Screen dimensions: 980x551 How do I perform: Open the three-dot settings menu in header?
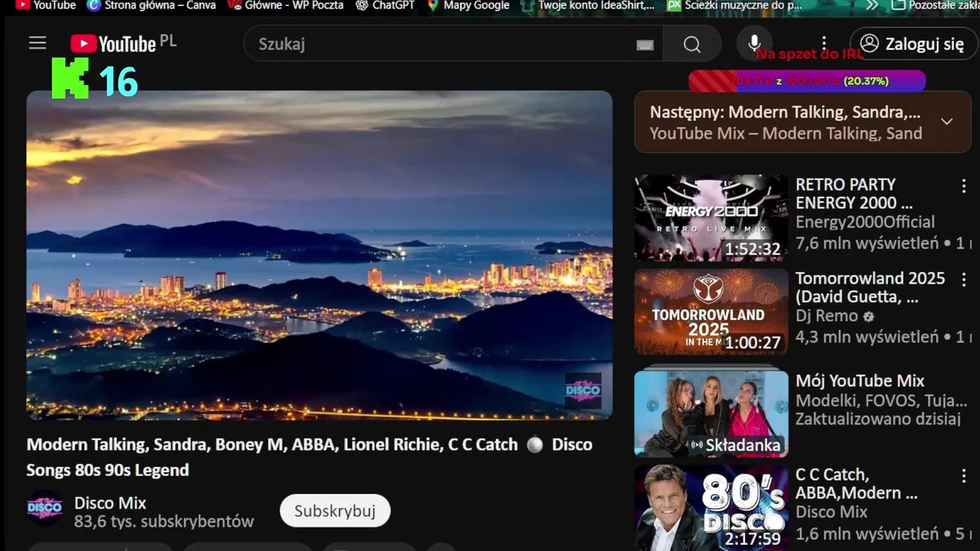[x=824, y=44]
